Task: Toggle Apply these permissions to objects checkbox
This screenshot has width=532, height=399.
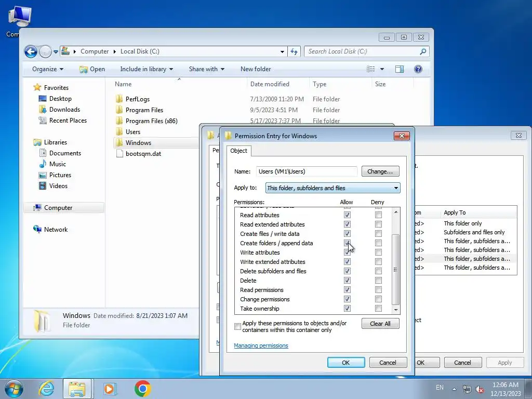Action: click(237, 326)
